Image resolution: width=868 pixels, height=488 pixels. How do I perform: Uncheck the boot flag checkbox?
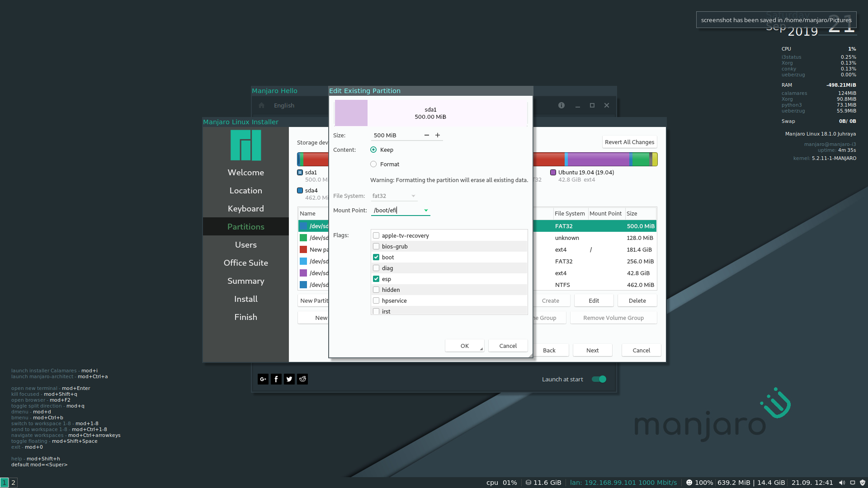click(376, 257)
